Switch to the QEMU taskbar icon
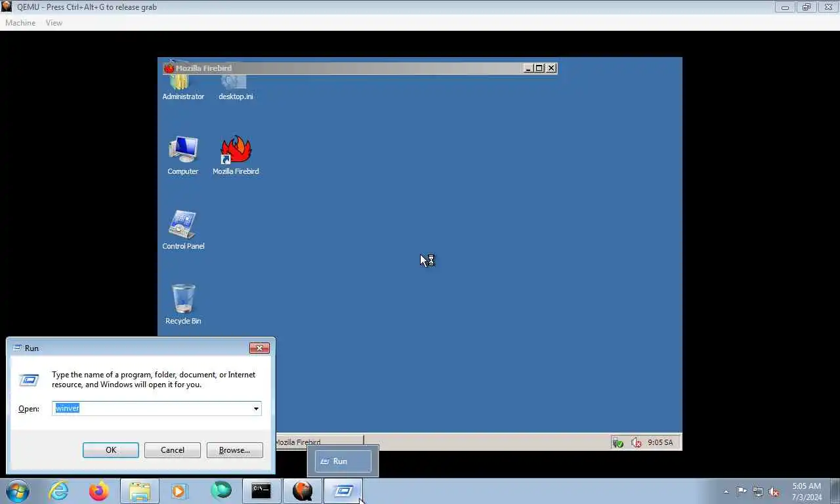This screenshot has width=840, height=504. 303,491
